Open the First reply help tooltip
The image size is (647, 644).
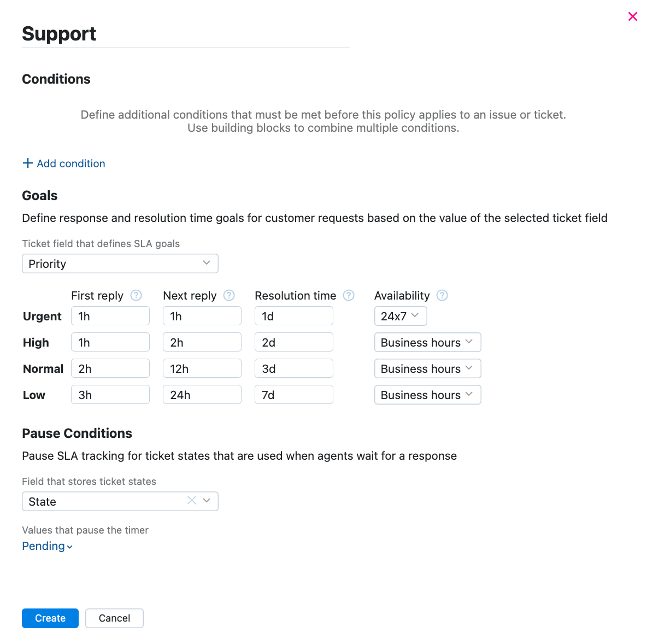(136, 295)
